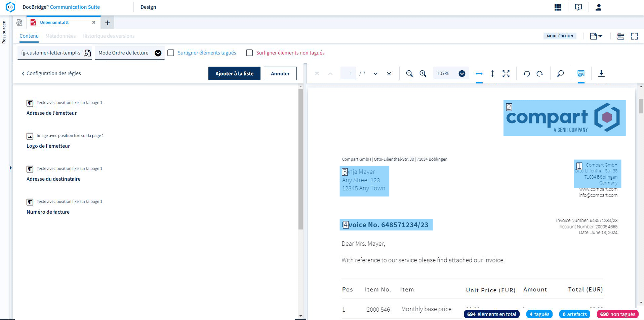Screen dimensions: 644x320
Task: Expand the left sidebar arrow
Action: [11, 168]
